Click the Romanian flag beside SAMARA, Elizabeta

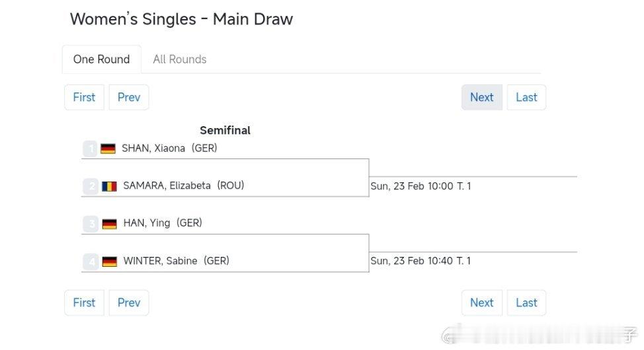109,186
